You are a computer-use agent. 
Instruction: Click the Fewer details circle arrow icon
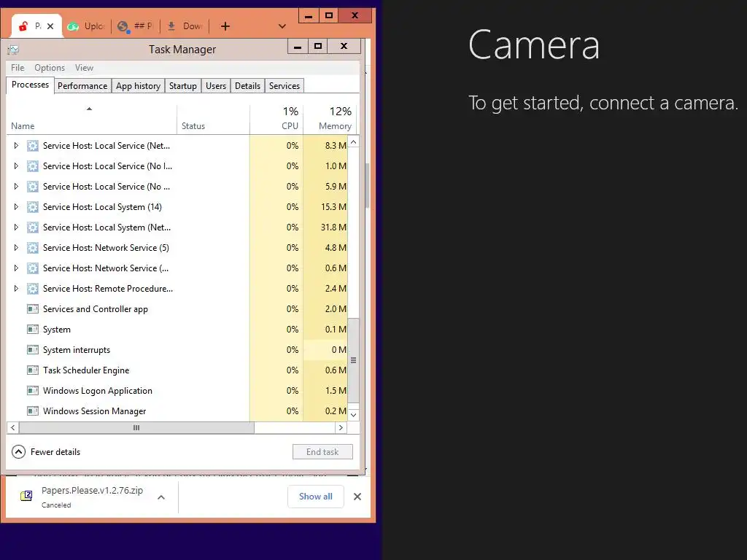click(x=18, y=451)
